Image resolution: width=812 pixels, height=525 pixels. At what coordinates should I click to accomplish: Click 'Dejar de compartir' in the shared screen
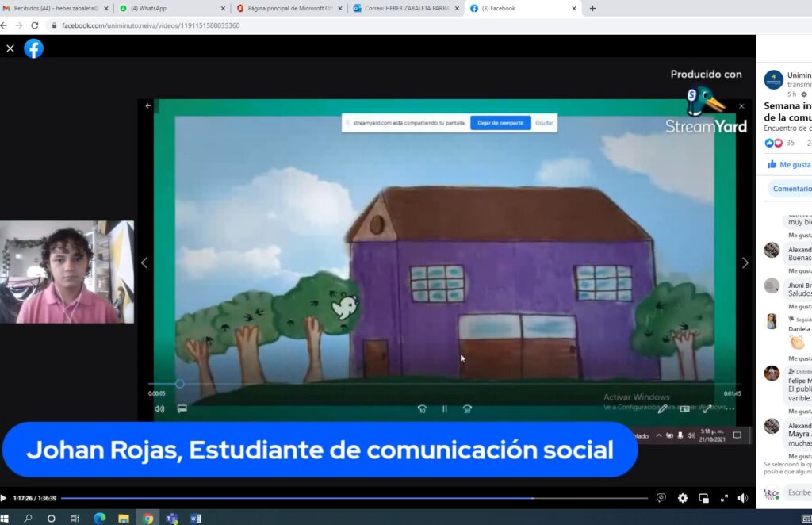(500, 123)
